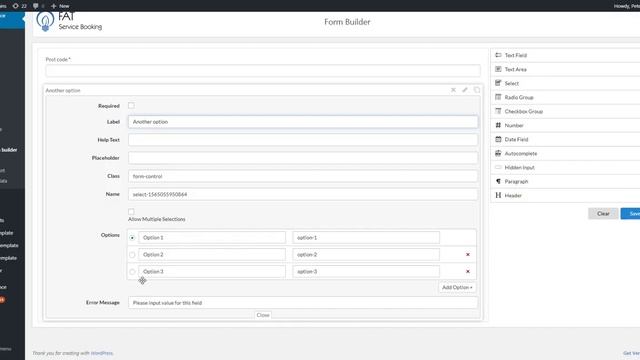This screenshot has width=640, height=360.
Task: Click the pencil edit icon for Another option
Action: coord(465,90)
